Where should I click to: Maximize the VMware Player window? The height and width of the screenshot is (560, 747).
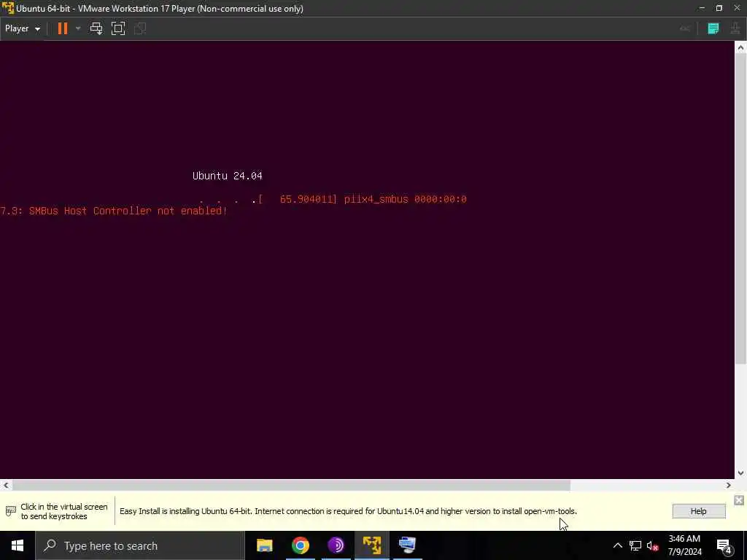(x=719, y=8)
